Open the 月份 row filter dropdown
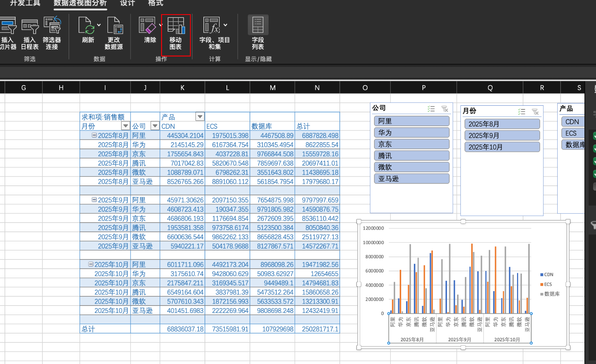The width and height of the screenshot is (596, 364). click(126, 126)
